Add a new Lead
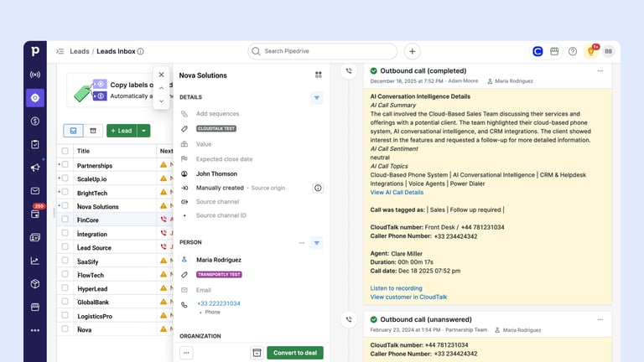 point(122,131)
